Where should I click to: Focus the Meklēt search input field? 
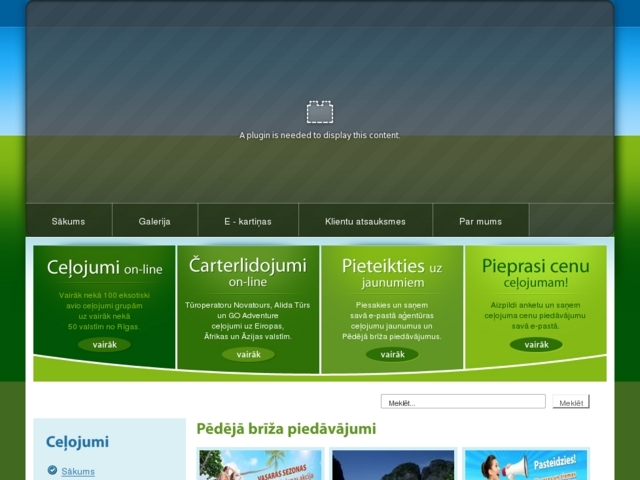point(463,402)
